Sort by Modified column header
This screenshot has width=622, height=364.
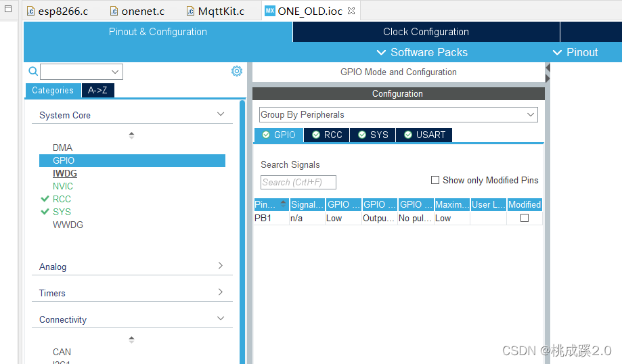point(525,204)
